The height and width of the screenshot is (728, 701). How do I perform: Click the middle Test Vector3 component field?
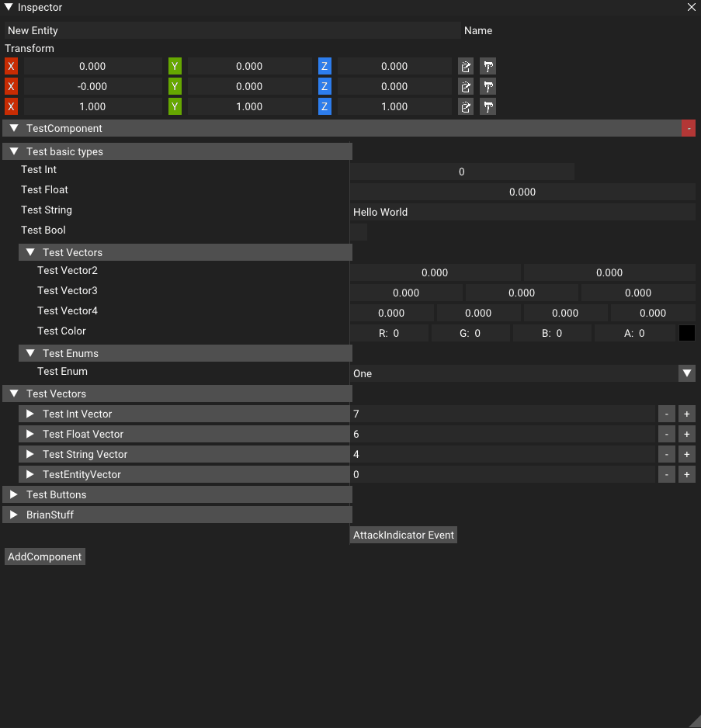coord(522,293)
